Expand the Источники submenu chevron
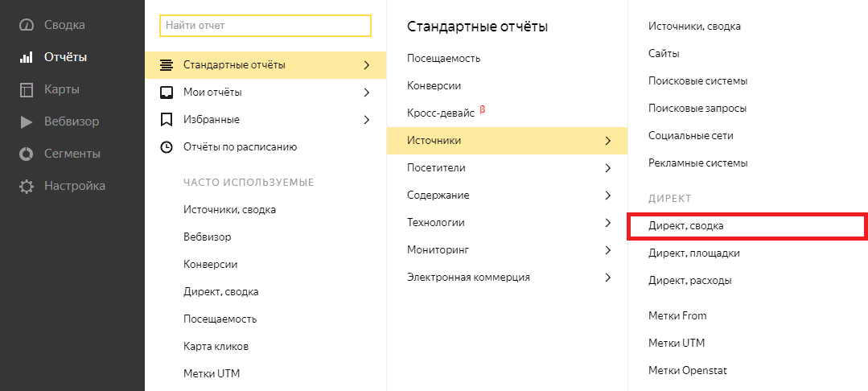Screen dimensions: 868x391 608,141
